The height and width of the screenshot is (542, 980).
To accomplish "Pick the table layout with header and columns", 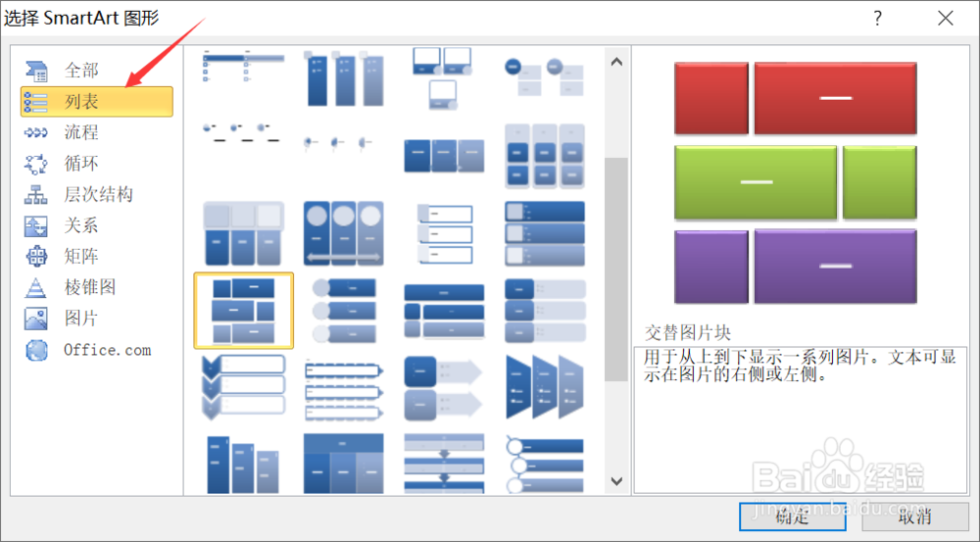I will coord(344,464).
